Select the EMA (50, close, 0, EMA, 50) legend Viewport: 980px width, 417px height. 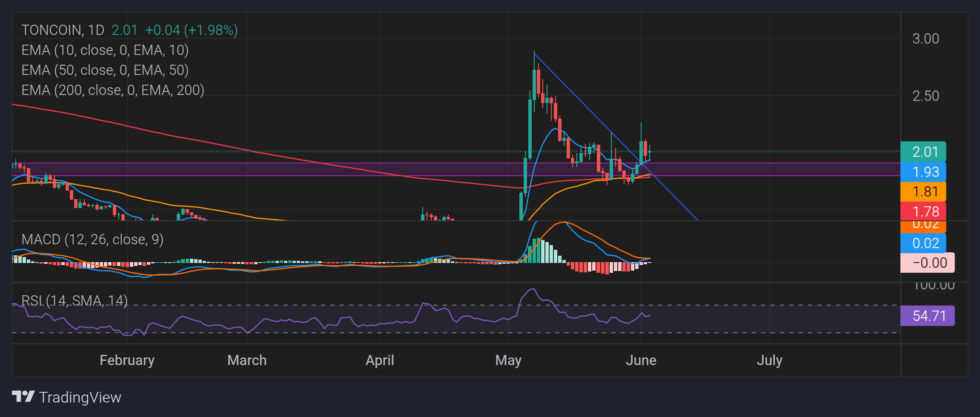click(x=105, y=70)
